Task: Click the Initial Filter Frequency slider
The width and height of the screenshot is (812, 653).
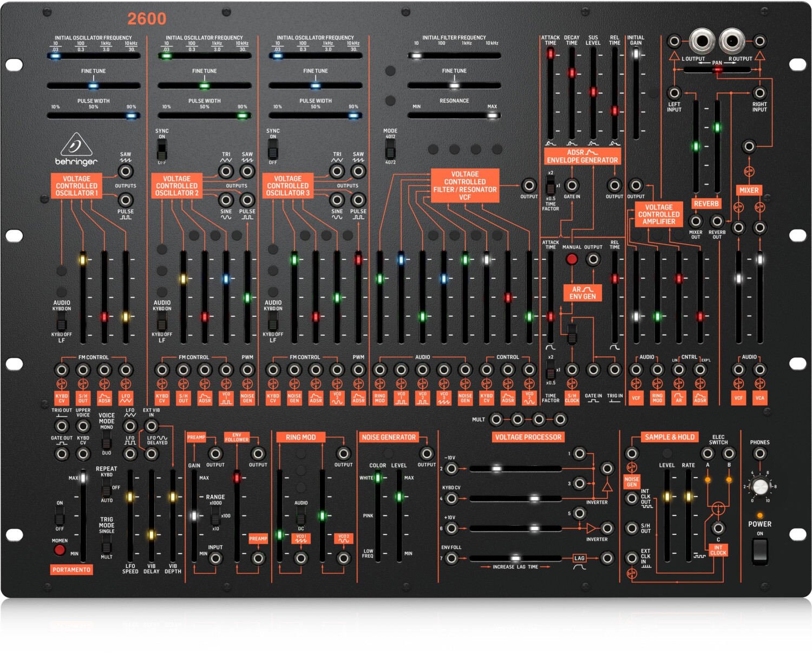Action: click(x=454, y=55)
